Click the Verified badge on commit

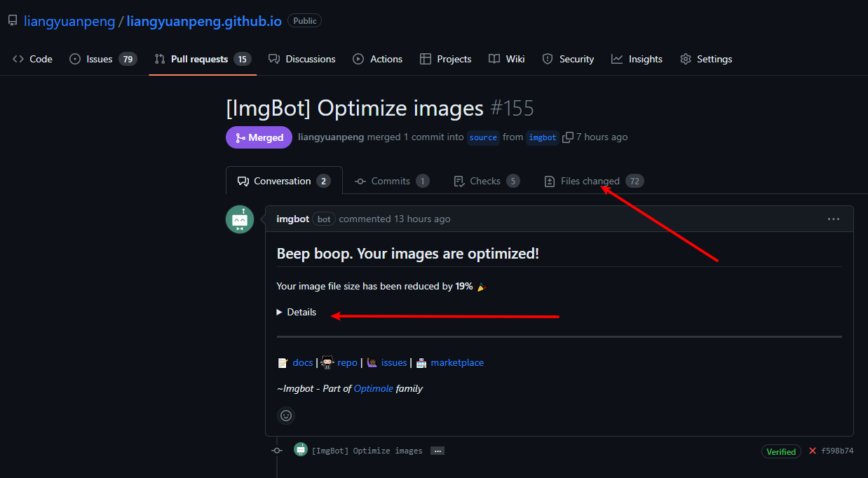coord(780,452)
